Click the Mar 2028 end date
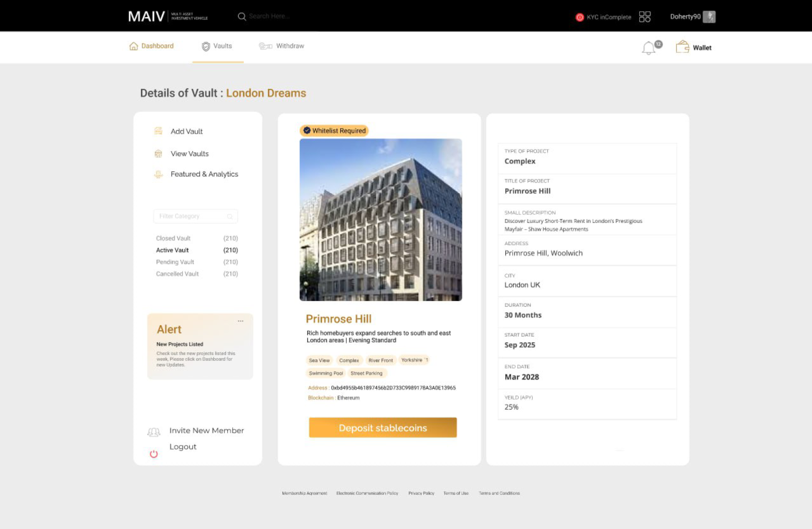Viewport: 812px width, 529px height. (522, 377)
